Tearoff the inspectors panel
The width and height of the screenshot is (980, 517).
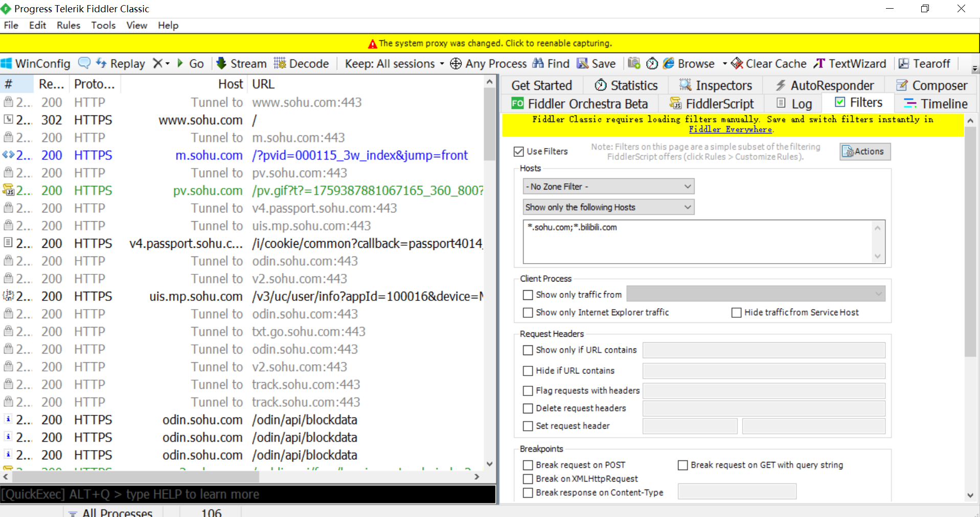click(x=924, y=63)
